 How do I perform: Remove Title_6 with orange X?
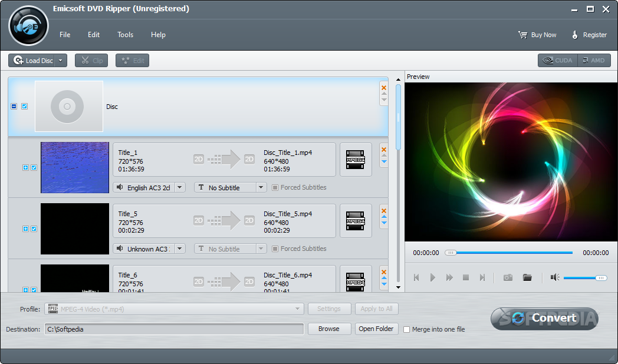(x=384, y=272)
